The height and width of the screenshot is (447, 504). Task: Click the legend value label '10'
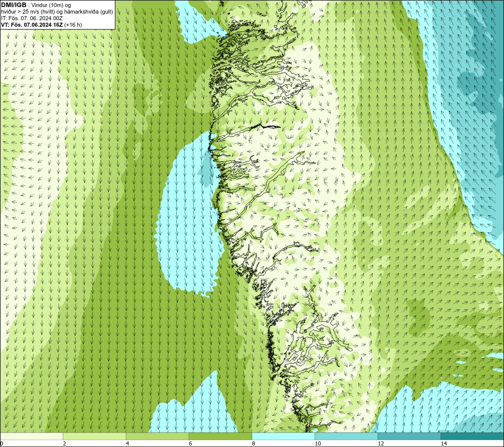318,444
